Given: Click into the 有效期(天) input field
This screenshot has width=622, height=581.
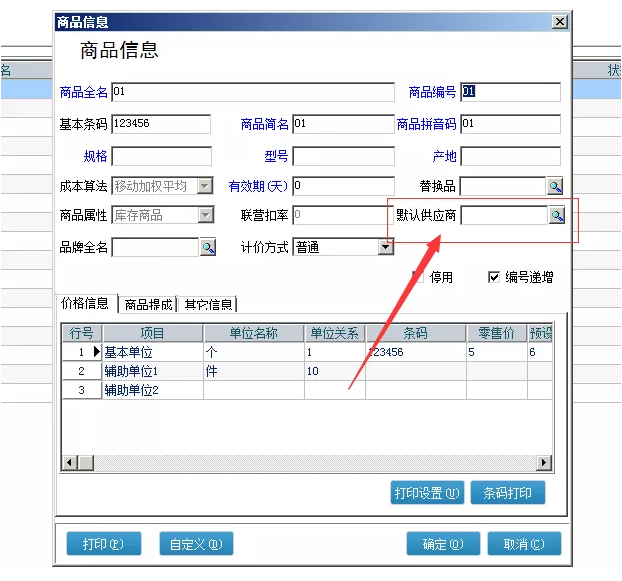Looking at the screenshot, I should tap(344, 186).
